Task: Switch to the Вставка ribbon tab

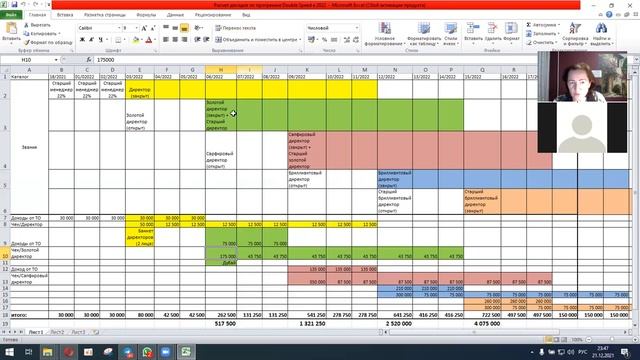Action: click(x=65, y=15)
